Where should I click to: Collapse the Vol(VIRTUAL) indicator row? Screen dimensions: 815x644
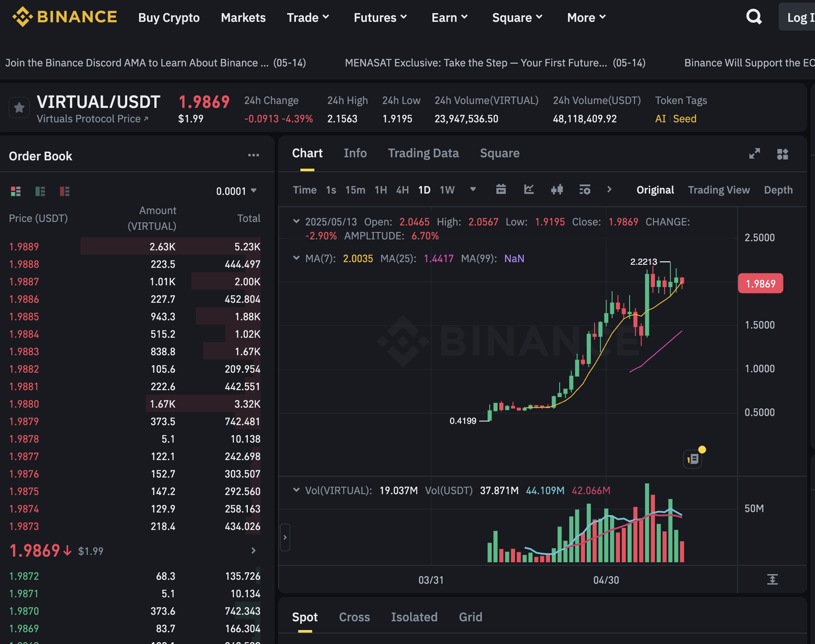point(296,490)
